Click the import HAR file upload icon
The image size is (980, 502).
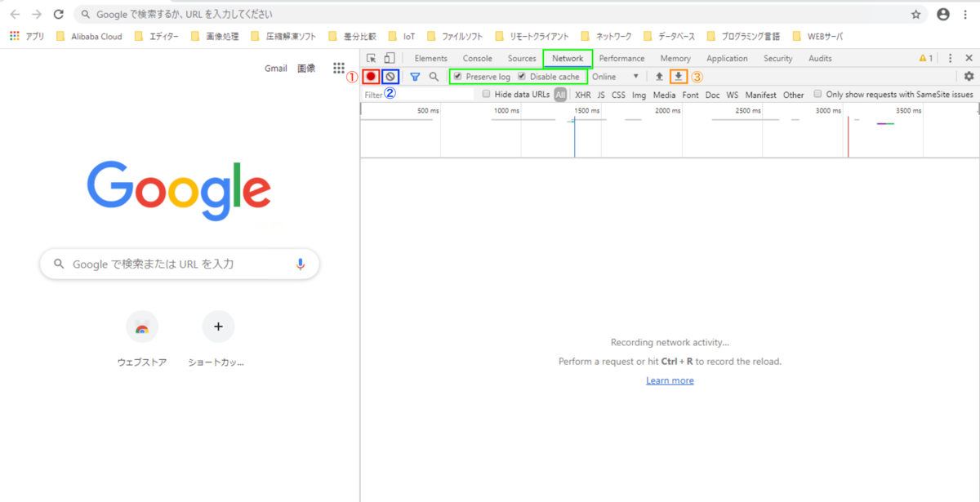coord(659,77)
